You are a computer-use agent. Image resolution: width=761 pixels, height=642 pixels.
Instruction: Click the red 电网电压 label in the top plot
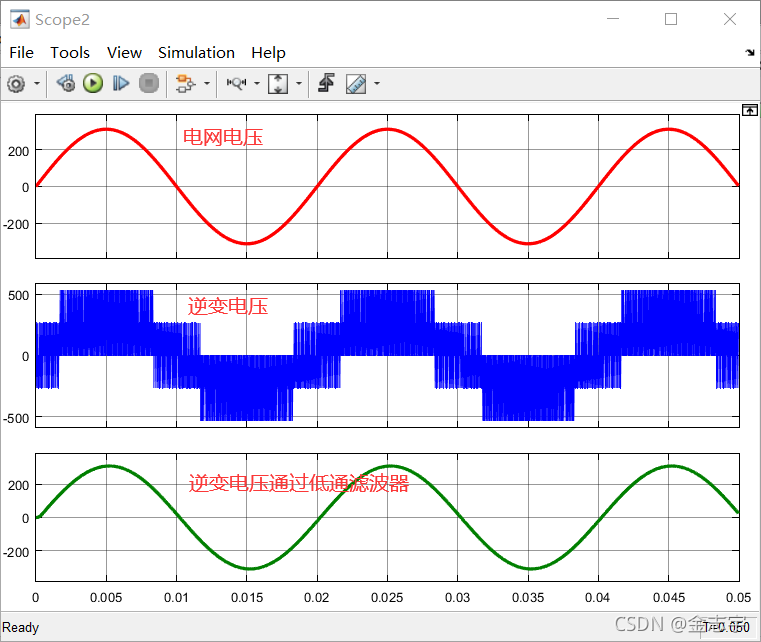pyautogui.click(x=223, y=137)
